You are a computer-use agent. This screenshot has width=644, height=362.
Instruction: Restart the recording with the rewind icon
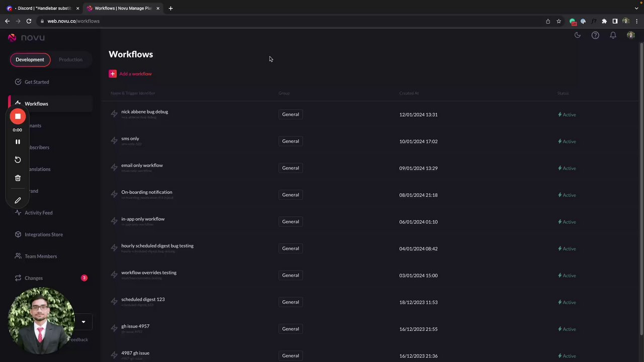[18, 159]
